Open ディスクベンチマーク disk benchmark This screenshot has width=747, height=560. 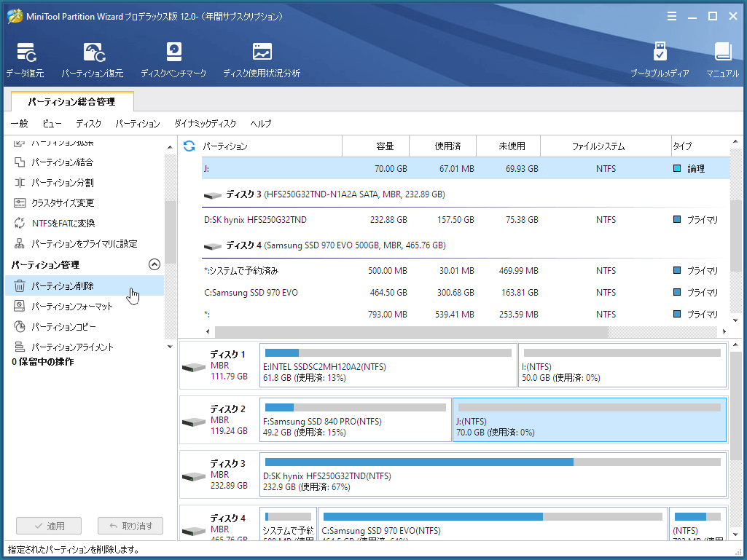[x=173, y=60]
